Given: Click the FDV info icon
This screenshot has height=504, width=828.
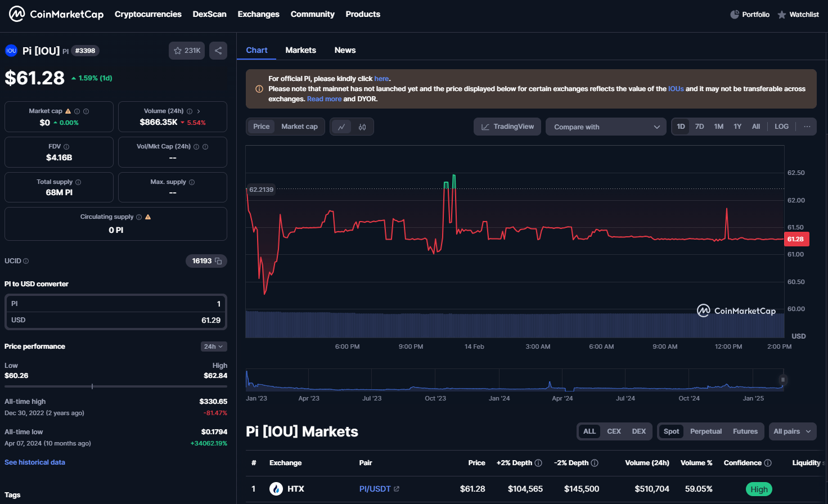Looking at the screenshot, I should (x=66, y=147).
